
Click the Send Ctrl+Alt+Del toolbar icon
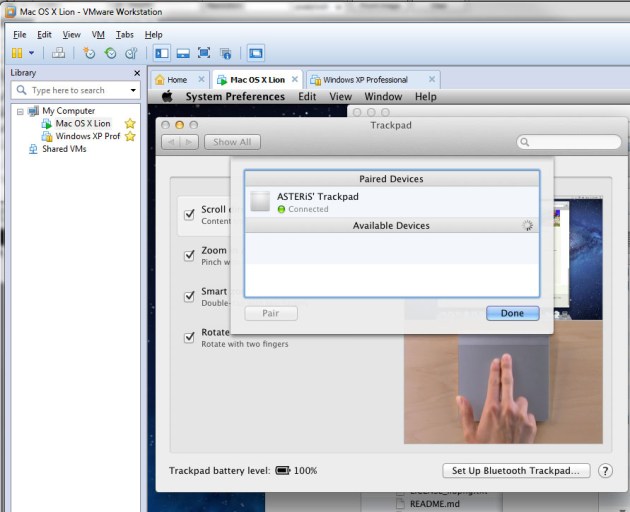click(x=58, y=53)
